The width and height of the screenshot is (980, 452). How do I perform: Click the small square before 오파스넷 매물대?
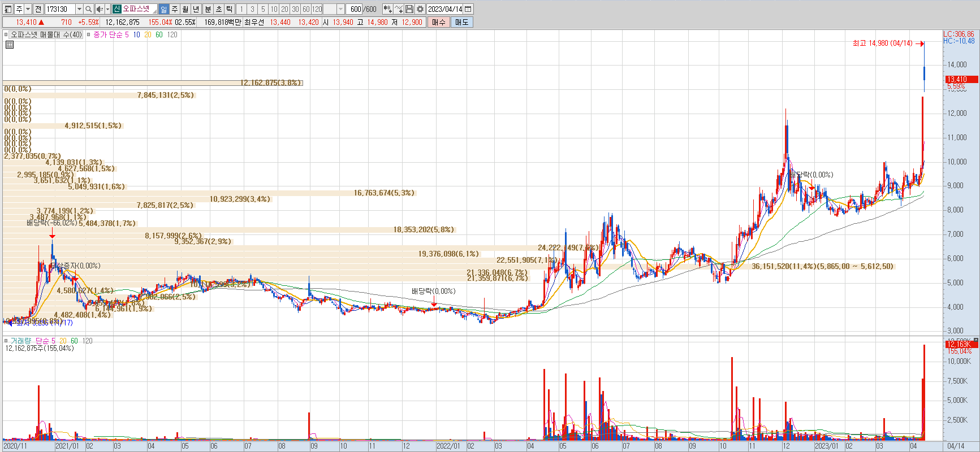tap(6, 34)
